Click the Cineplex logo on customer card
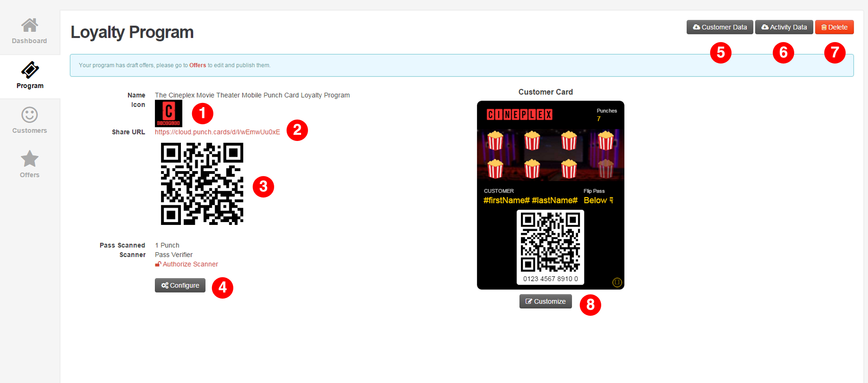Screen dimensions: 868x383 [x=520, y=115]
